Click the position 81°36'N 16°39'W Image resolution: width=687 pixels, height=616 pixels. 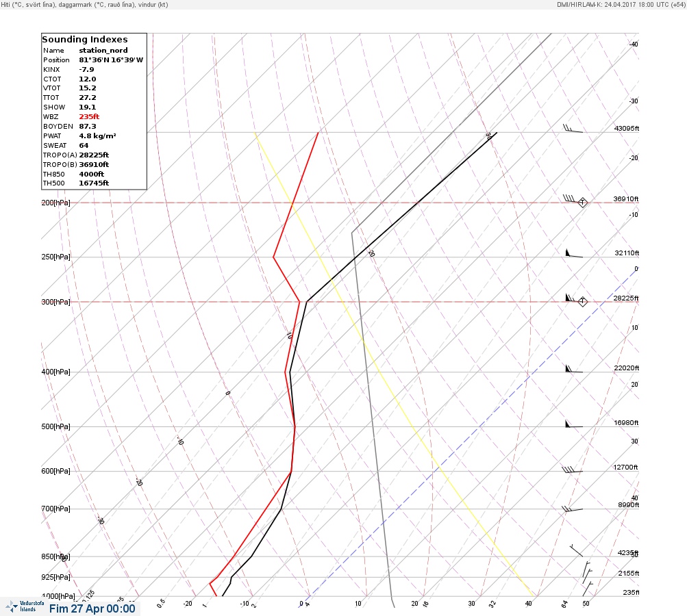pyautogui.click(x=111, y=60)
